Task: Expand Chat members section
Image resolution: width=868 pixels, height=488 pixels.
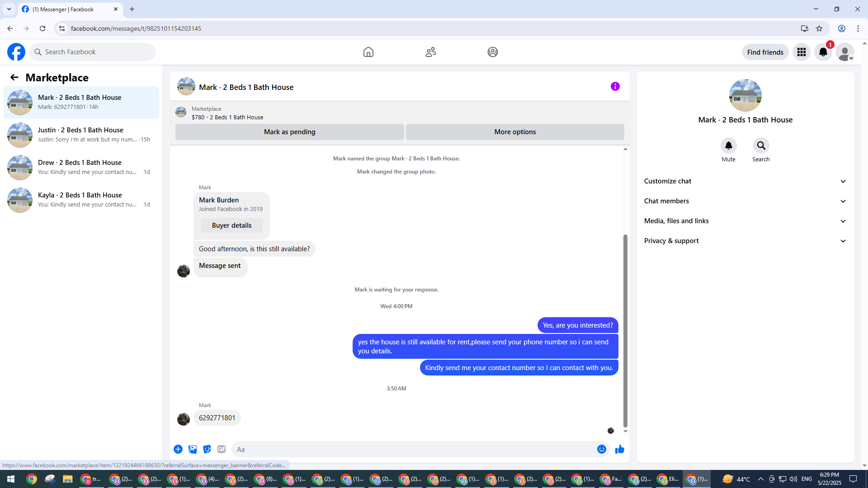Action: click(745, 201)
